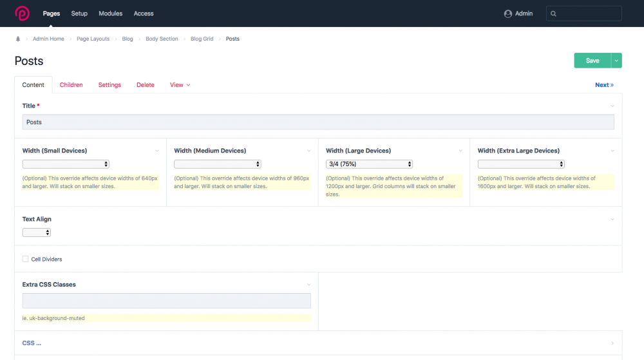
Task: Enable the Cell Dividers checkbox
Action: (x=26, y=259)
